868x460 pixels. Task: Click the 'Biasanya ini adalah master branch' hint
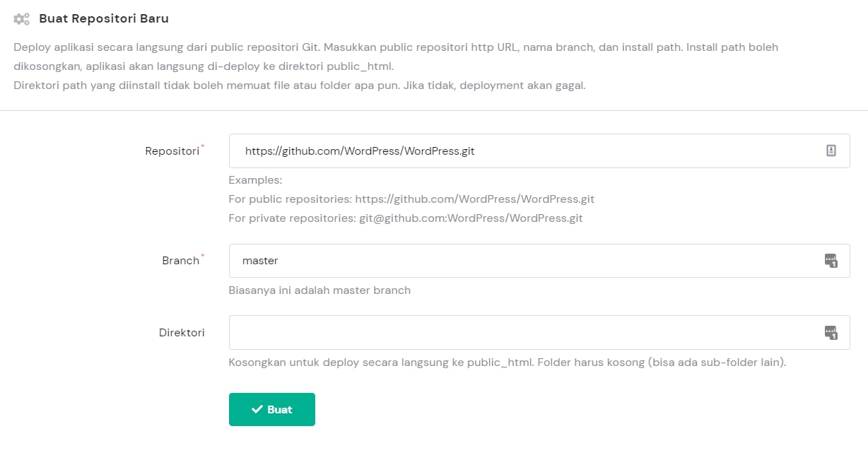pyautogui.click(x=319, y=290)
